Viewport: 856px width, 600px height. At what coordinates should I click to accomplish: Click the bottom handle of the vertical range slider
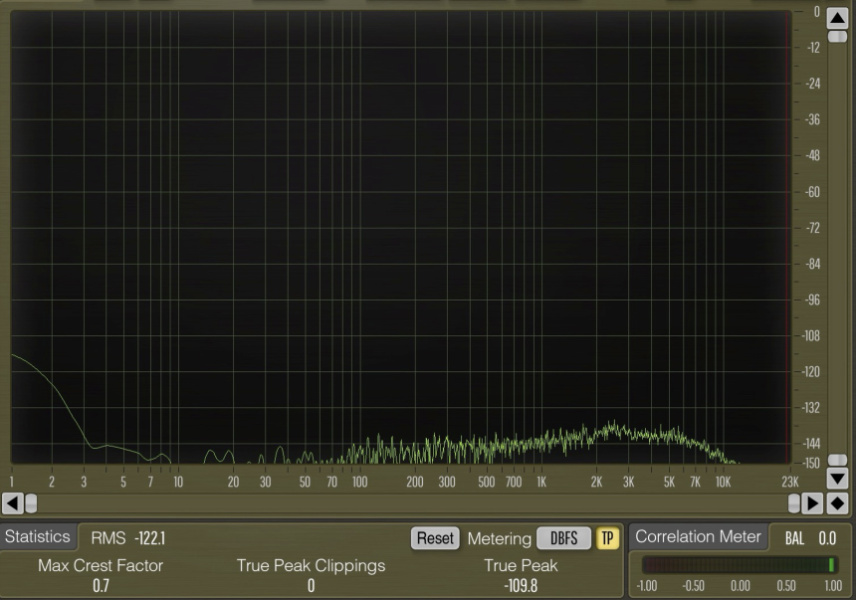click(838, 460)
